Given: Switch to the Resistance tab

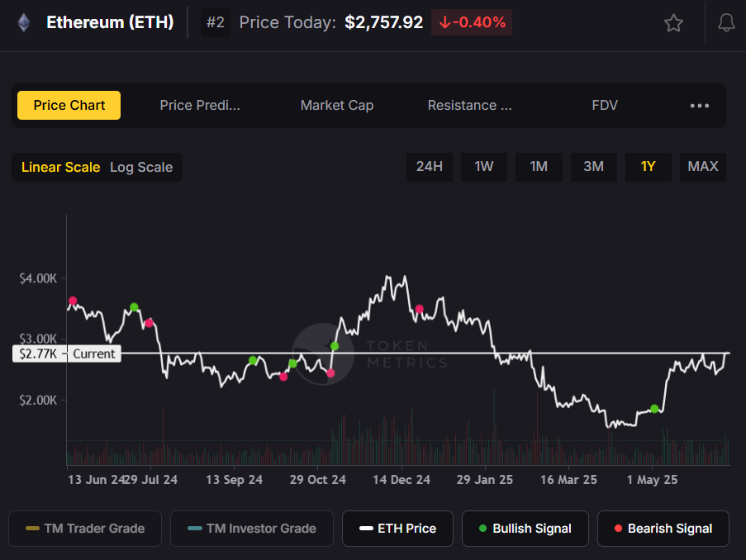Looking at the screenshot, I should click(x=469, y=105).
